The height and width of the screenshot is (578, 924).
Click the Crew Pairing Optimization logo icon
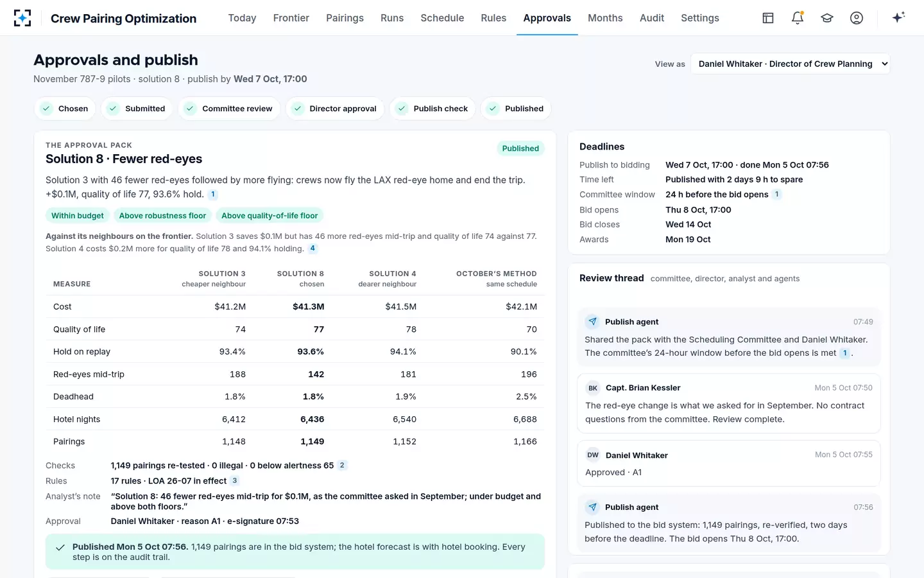click(x=22, y=18)
